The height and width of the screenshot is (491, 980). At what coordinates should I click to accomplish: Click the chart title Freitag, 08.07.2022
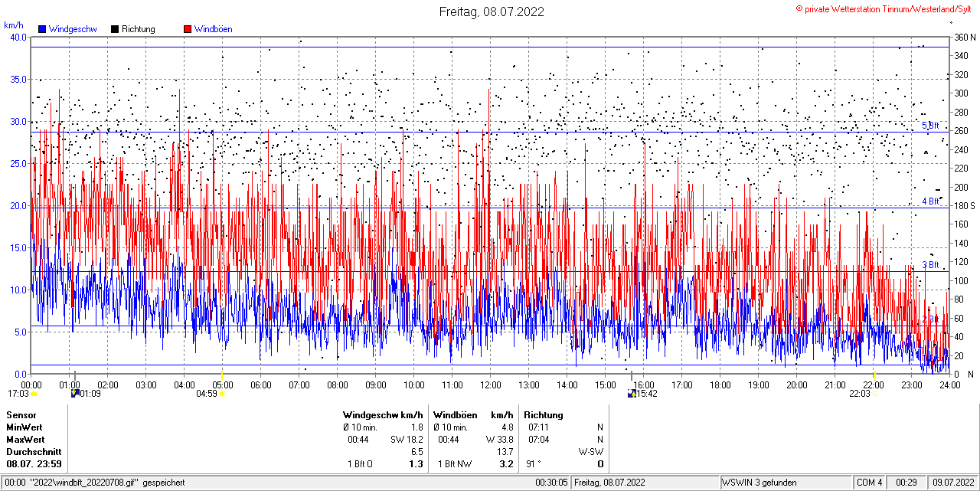click(x=492, y=11)
